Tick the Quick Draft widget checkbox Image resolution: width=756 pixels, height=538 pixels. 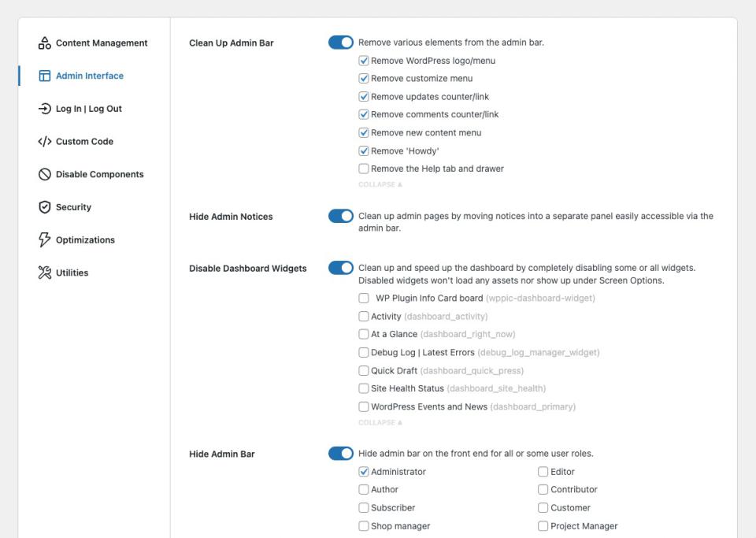[364, 370]
